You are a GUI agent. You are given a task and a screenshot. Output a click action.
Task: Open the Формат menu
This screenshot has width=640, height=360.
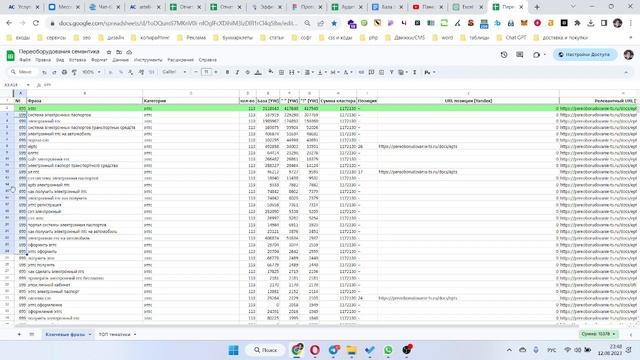(99, 60)
